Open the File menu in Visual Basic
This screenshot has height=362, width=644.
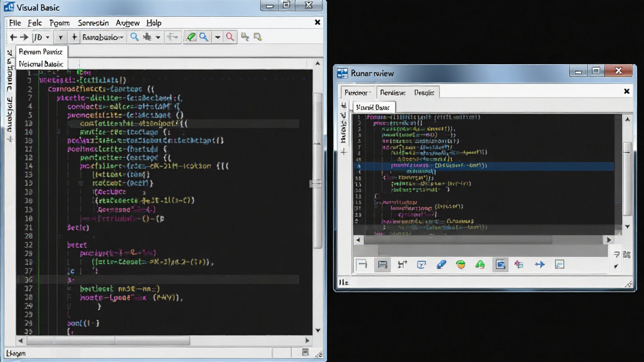coord(15,23)
